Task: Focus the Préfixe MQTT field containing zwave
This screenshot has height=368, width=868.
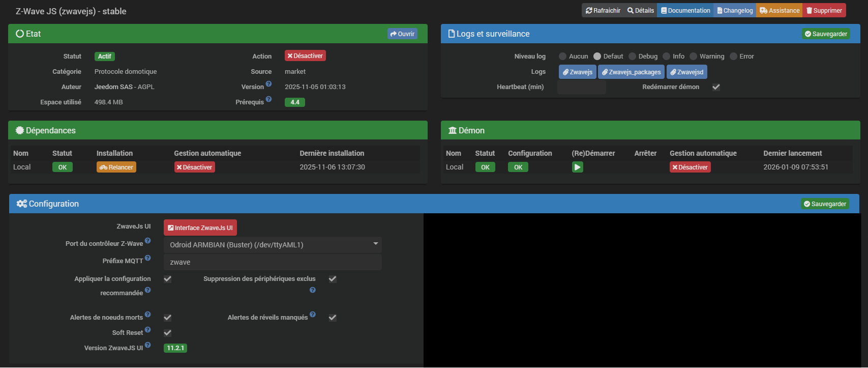Action: [x=273, y=262]
